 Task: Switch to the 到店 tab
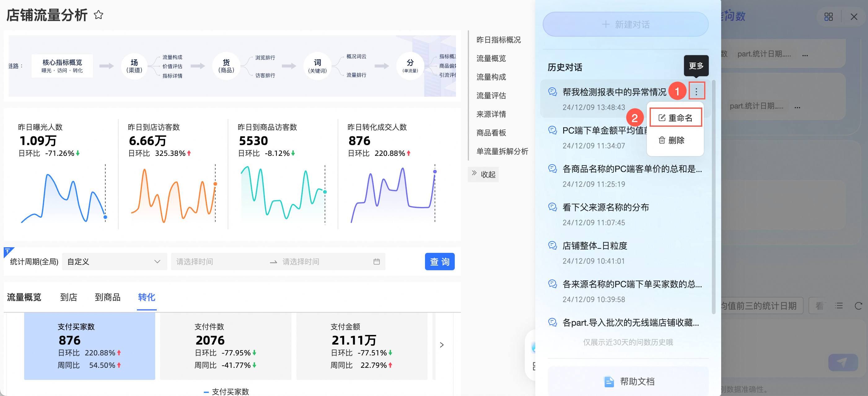pyautogui.click(x=69, y=297)
